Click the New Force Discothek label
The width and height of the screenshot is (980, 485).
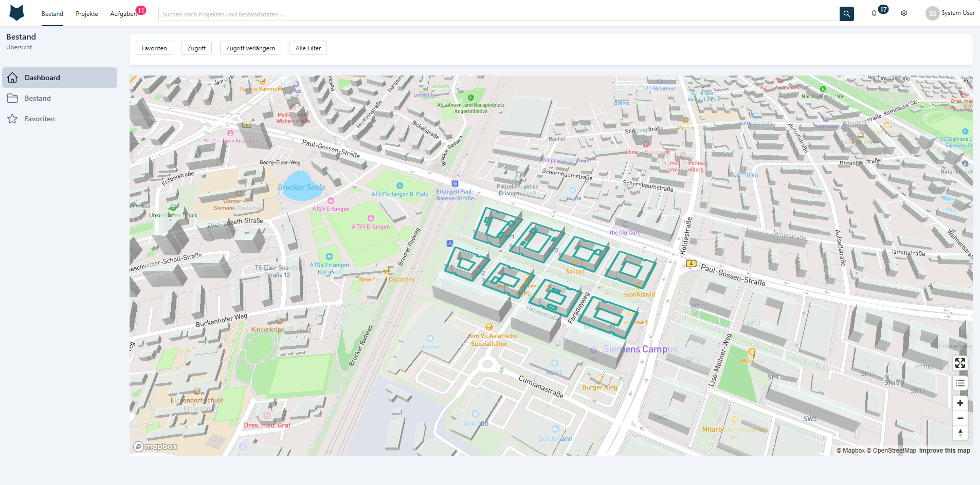(x=387, y=279)
